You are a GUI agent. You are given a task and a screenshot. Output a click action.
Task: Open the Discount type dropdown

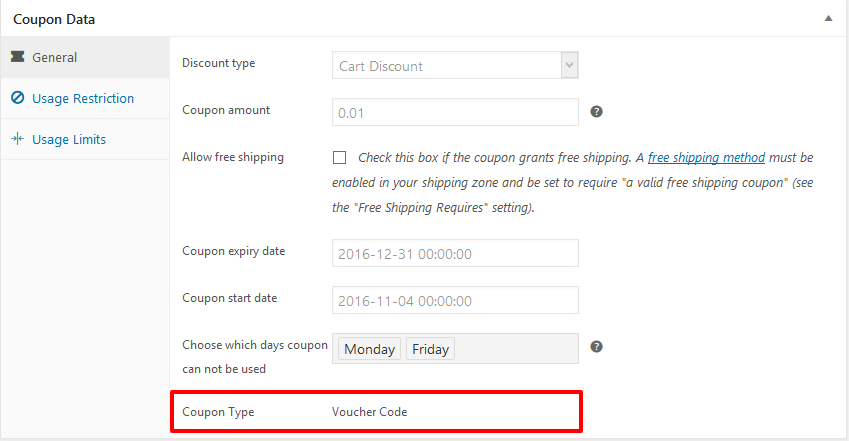(455, 66)
